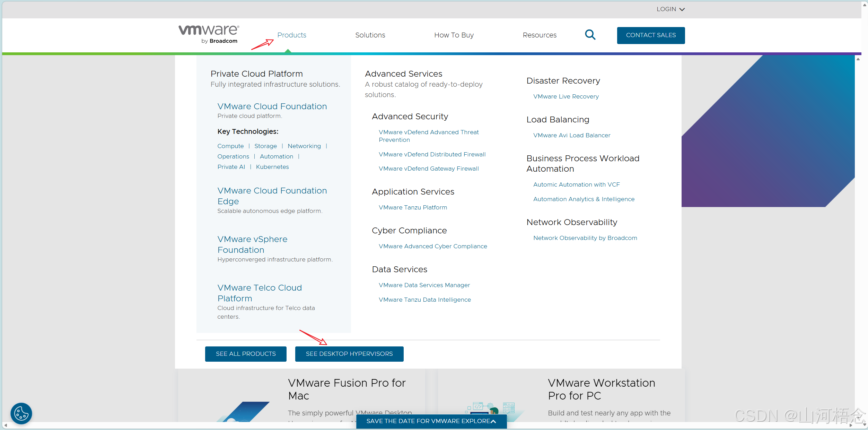Click SEE ALL PRODUCTS button
Viewport: 868px width, 430px height.
click(x=246, y=354)
